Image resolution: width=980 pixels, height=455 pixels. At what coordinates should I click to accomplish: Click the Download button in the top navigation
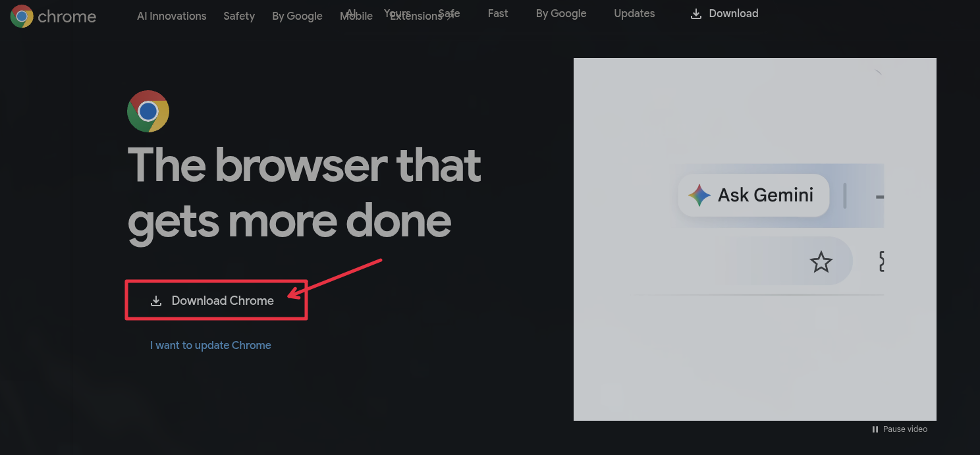[x=724, y=13]
